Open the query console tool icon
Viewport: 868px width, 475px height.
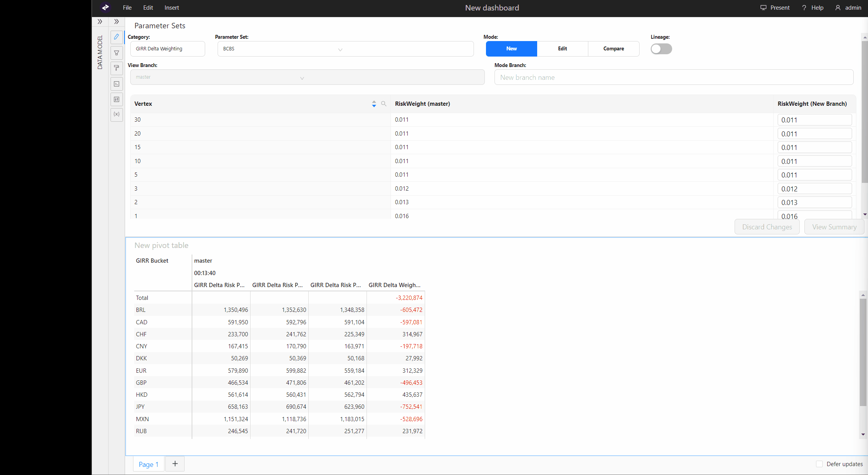pyautogui.click(x=116, y=84)
